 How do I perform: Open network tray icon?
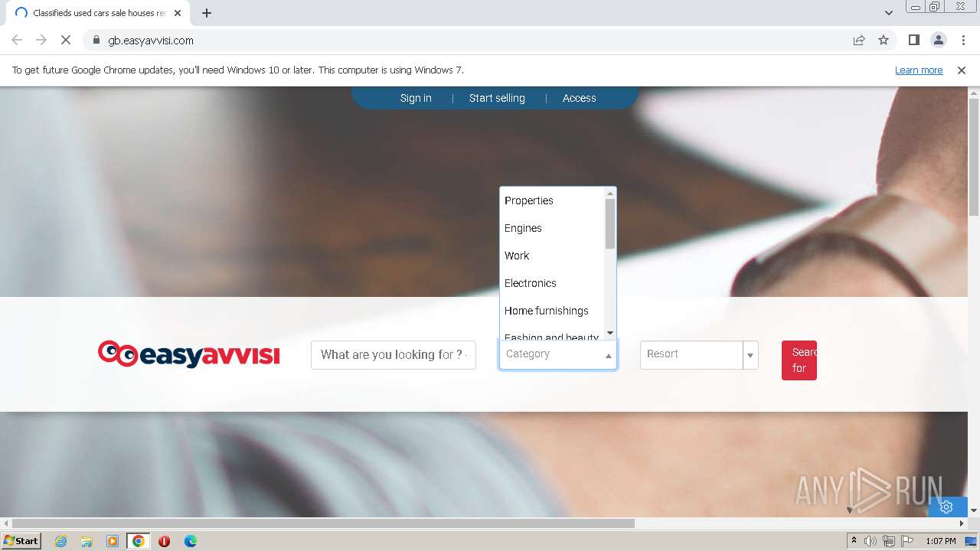(889, 541)
